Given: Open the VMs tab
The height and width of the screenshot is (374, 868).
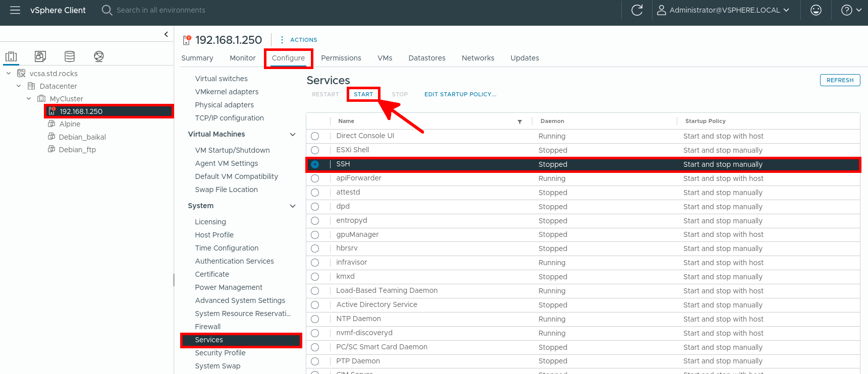Looking at the screenshot, I should (385, 58).
